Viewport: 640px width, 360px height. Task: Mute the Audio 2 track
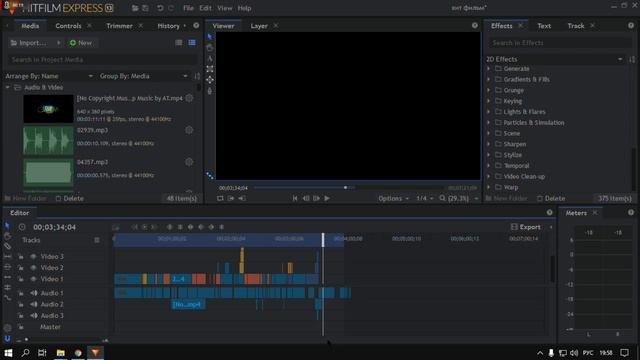(33, 304)
